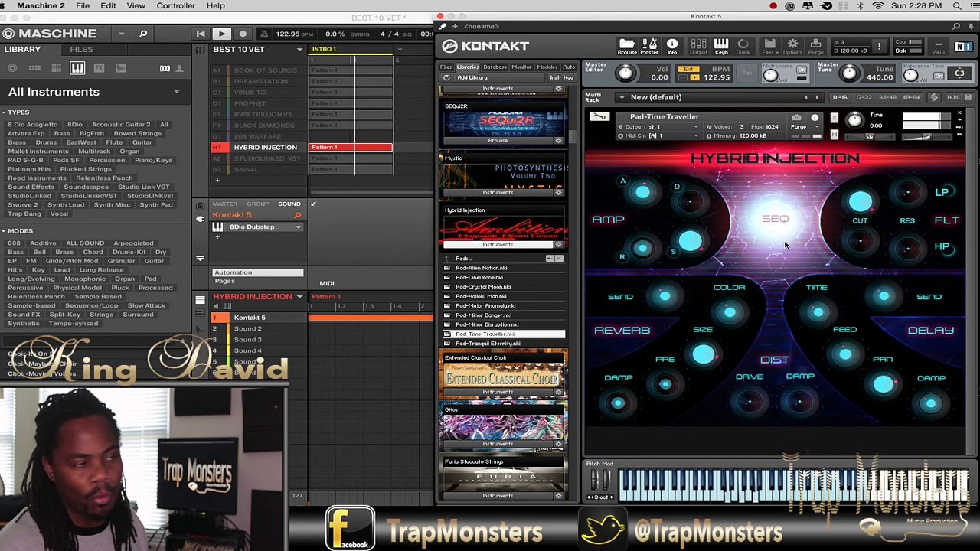Adjust reverb SIZE knob
This screenshot has width=980, height=551.
tap(703, 354)
